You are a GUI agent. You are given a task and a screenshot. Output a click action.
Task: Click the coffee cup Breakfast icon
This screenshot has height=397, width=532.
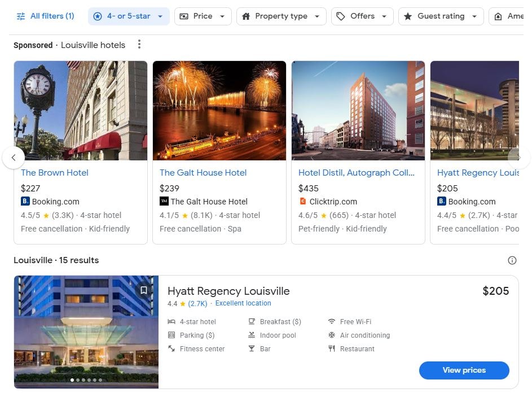click(252, 321)
